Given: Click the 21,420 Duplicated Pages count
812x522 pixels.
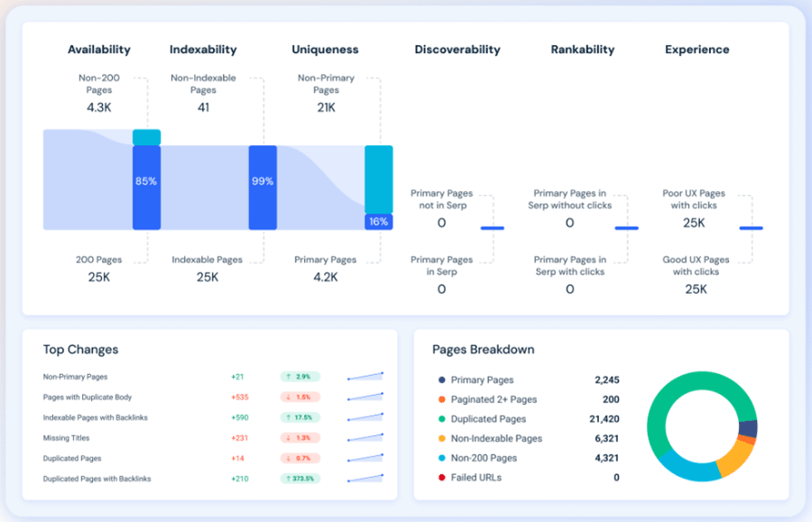Looking at the screenshot, I should (604, 419).
